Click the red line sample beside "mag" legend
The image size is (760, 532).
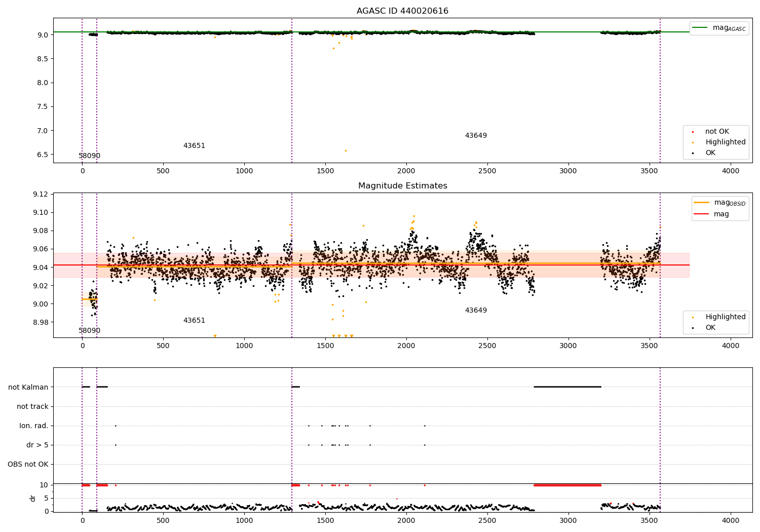(702, 214)
